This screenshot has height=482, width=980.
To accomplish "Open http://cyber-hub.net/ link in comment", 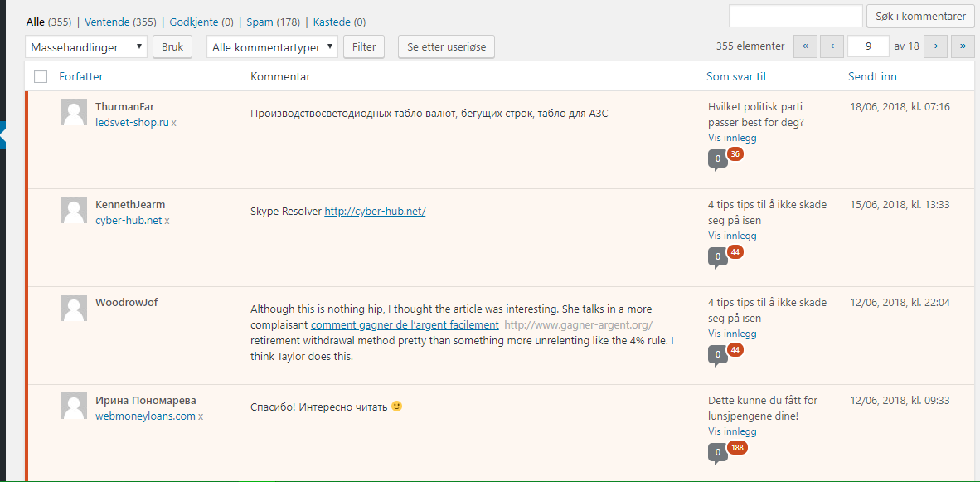I will [x=375, y=212].
